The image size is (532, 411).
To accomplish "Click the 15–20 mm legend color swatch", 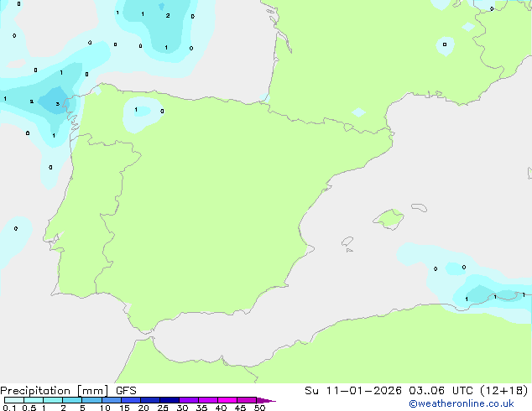I will pos(131,400).
